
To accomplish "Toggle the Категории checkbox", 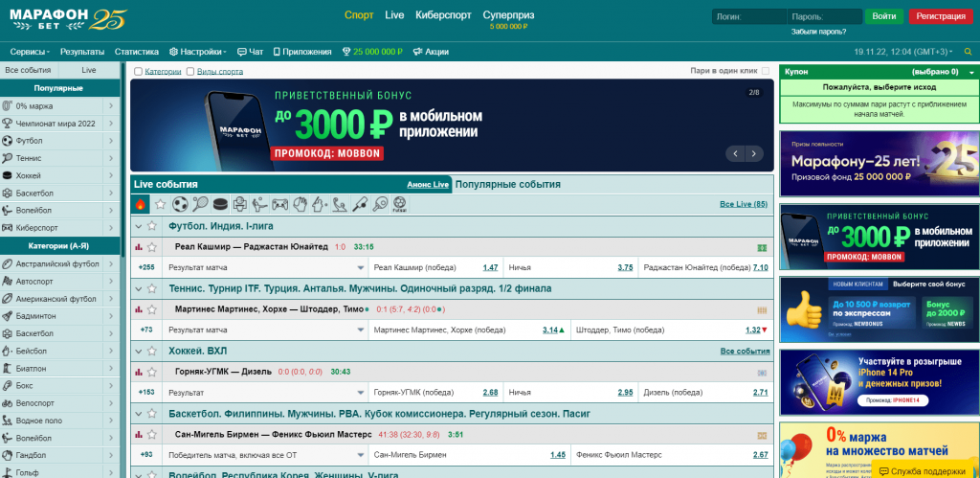I will click(138, 72).
